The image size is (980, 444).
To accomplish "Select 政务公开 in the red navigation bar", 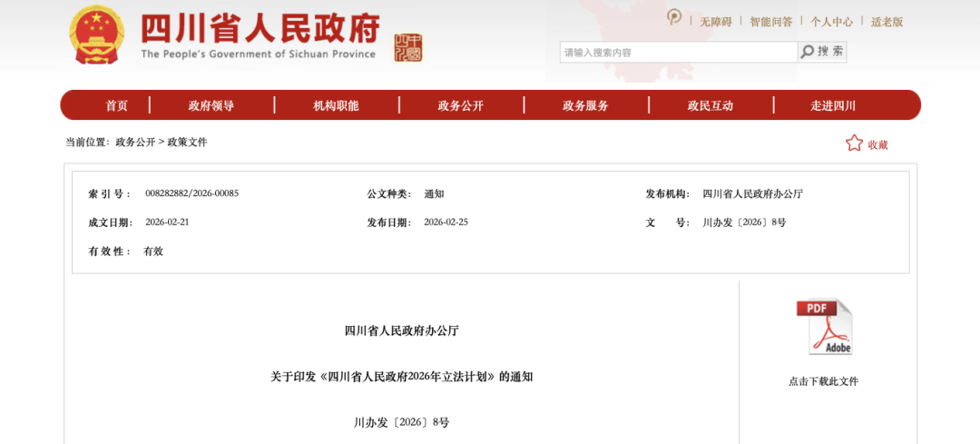I will tap(460, 105).
